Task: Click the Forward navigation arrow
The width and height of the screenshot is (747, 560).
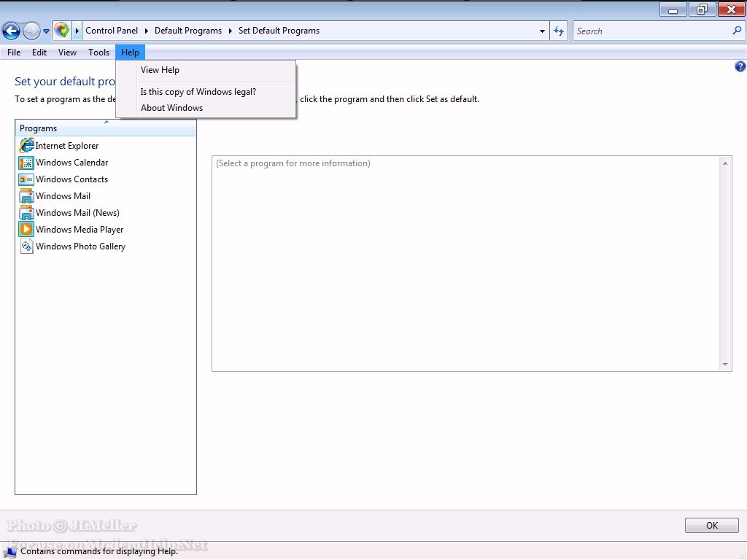Action: click(31, 31)
